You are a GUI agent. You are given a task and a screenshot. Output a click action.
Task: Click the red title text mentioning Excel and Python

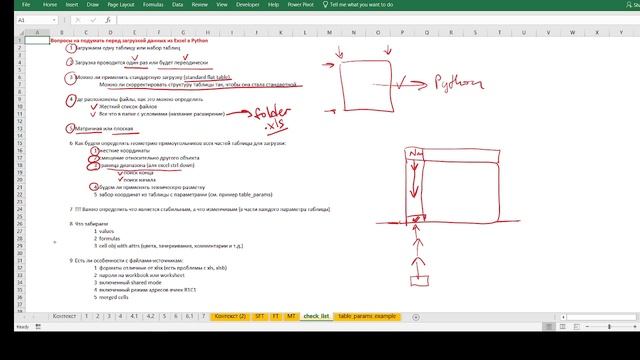[x=129, y=40]
